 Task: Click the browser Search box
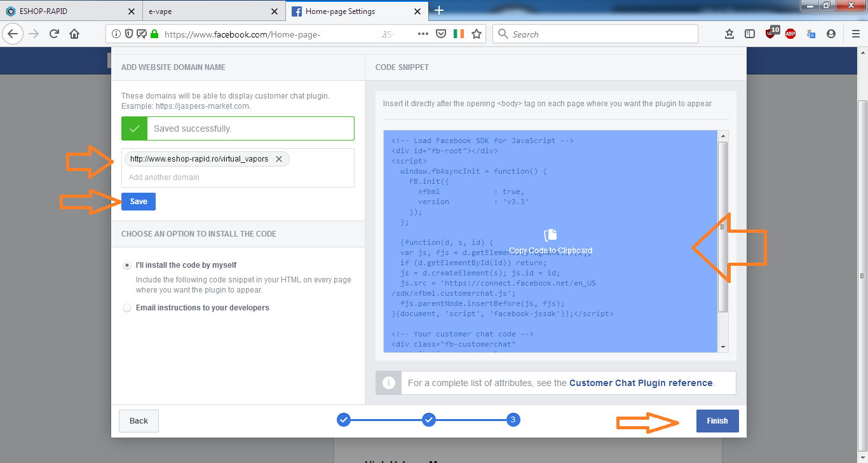tap(595, 34)
